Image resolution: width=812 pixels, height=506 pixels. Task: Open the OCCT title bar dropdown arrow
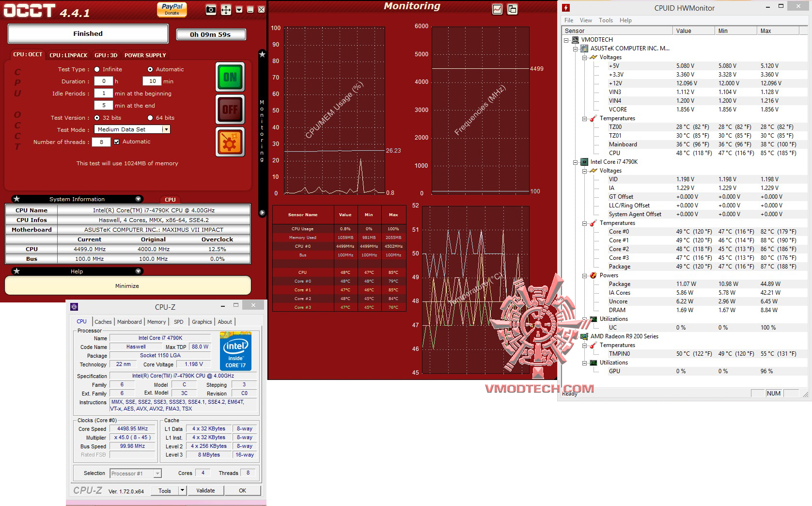239,10
